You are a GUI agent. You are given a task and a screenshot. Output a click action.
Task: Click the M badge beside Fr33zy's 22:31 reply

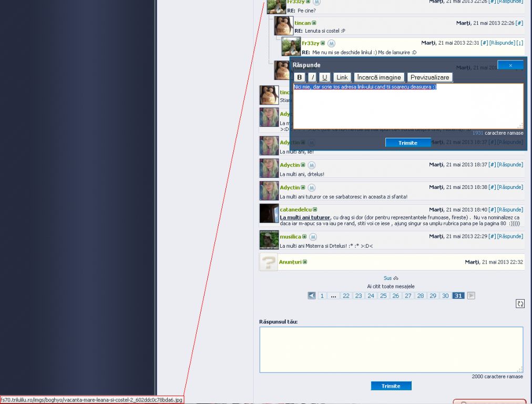coord(332,44)
